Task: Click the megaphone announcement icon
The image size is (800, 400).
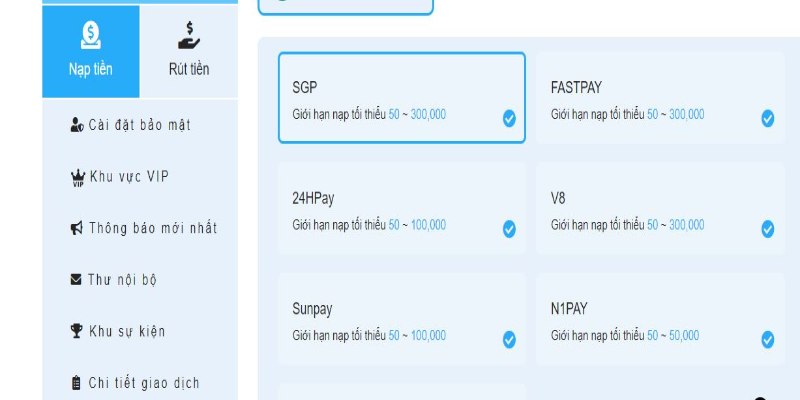Action: [77, 228]
